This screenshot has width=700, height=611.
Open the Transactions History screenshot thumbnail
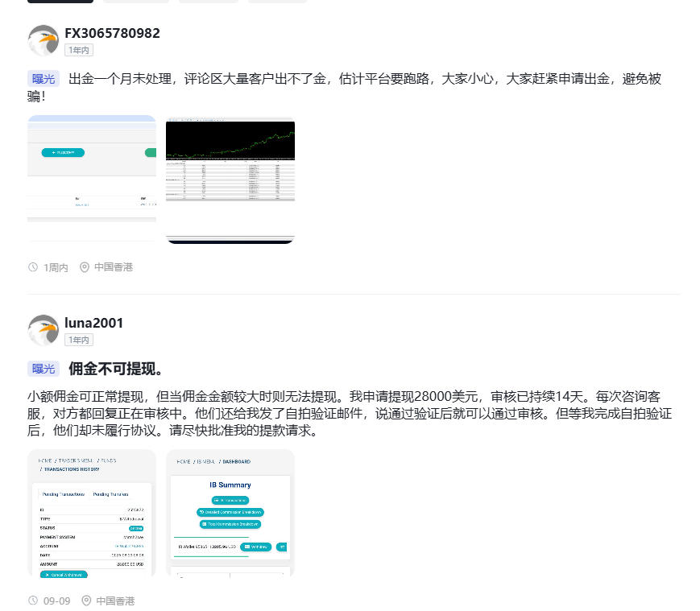(x=92, y=514)
